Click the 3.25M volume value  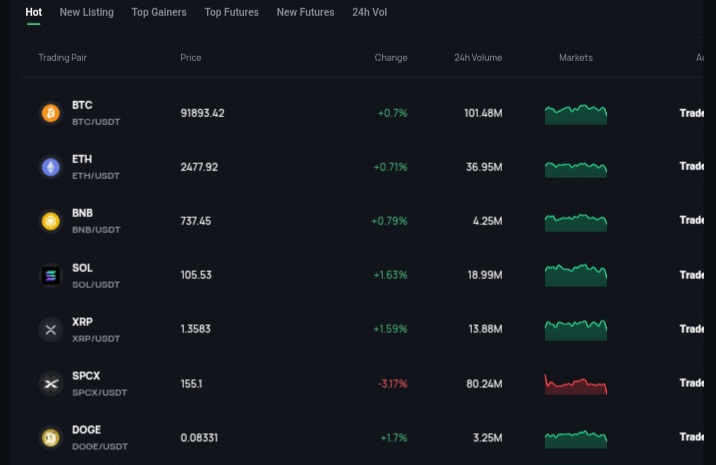pyautogui.click(x=488, y=438)
